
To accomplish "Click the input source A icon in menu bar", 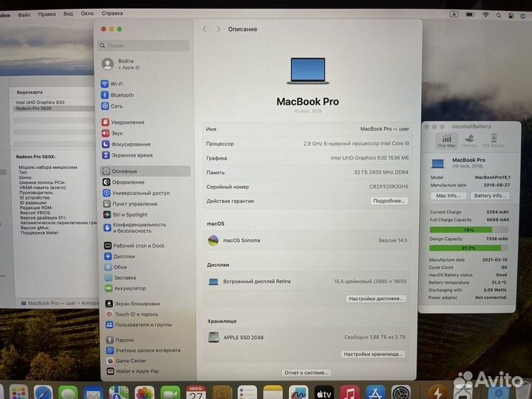I will 454,14.
